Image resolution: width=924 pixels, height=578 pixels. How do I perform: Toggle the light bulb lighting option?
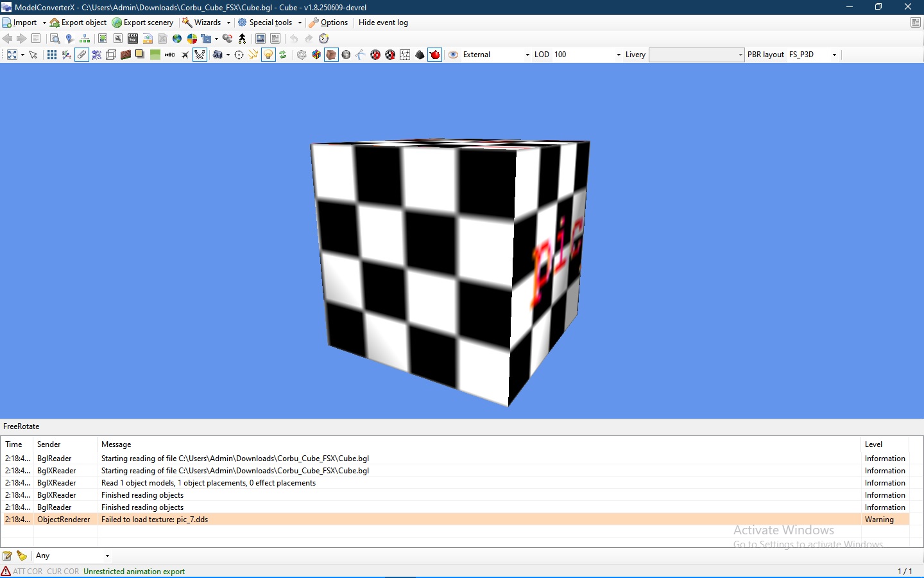(x=268, y=55)
